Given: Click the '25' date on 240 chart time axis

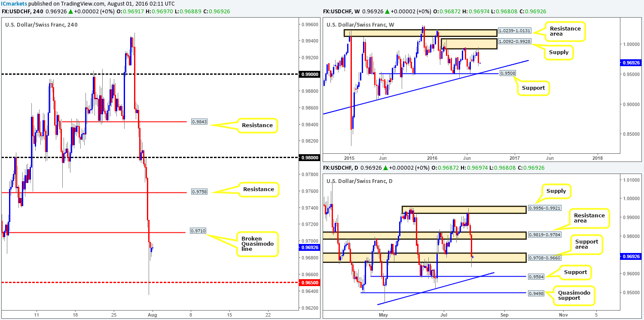Looking at the screenshot, I should pos(114,315).
